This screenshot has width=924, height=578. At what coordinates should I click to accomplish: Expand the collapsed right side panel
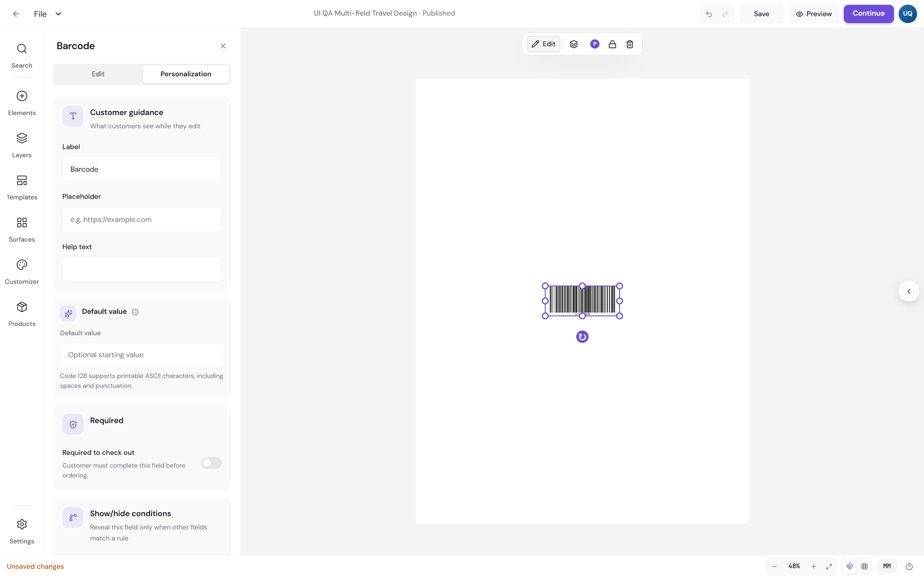pyautogui.click(x=909, y=291)
